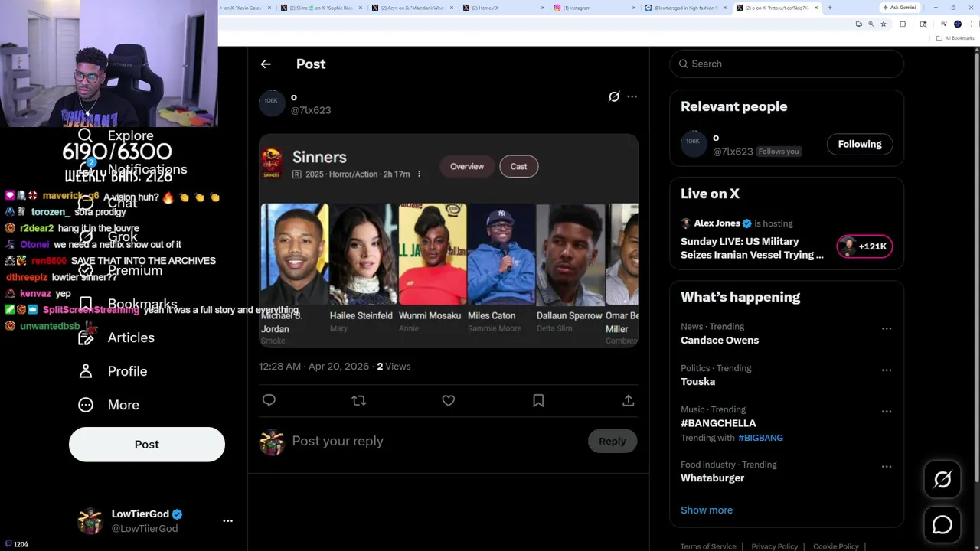Open the More sidebar item
The image size is (980, 551).
pos(109,405)
